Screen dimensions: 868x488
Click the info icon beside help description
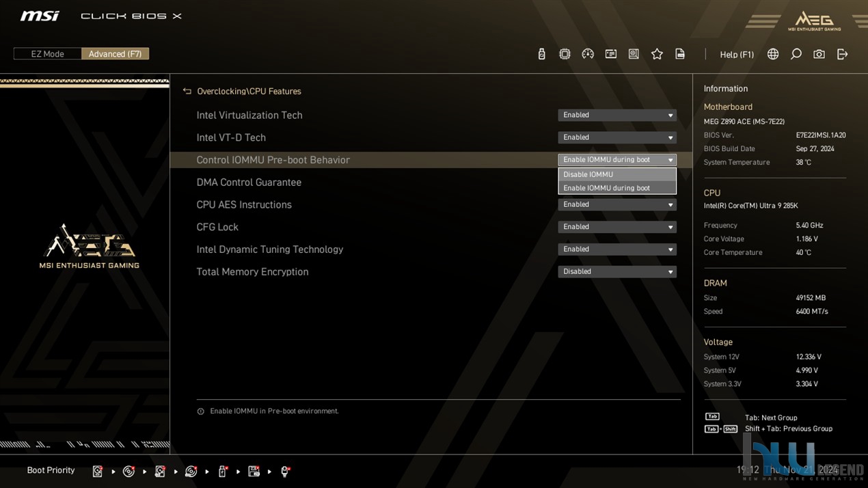point(200,411)
